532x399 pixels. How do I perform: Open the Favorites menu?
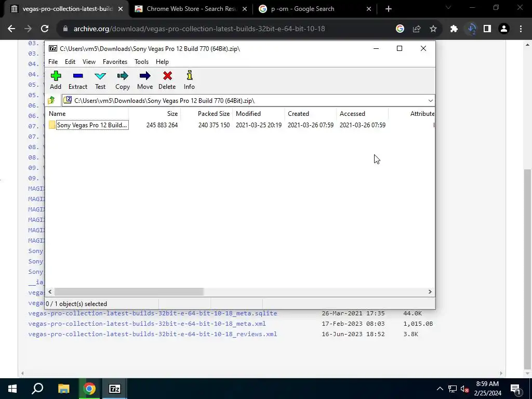(115, 62)
